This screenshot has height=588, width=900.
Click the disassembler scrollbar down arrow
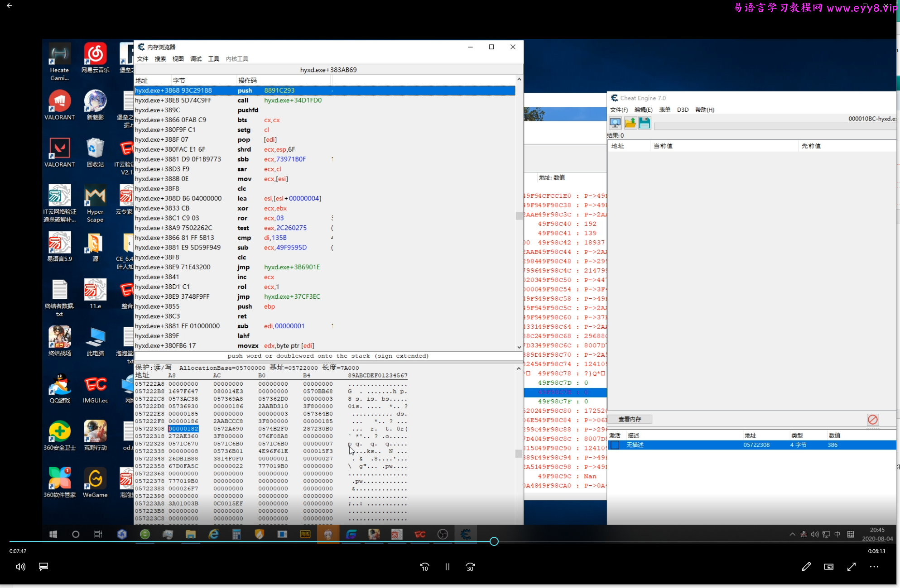(519, 347)
